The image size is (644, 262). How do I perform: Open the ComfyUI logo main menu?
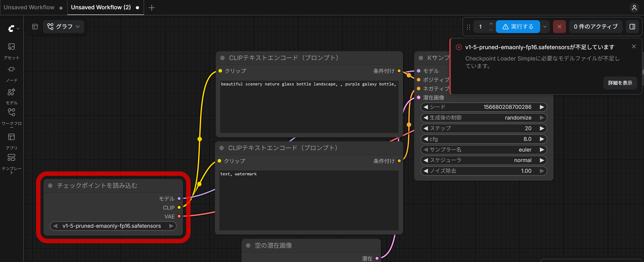pyautogui.click(x=13, y=29)
